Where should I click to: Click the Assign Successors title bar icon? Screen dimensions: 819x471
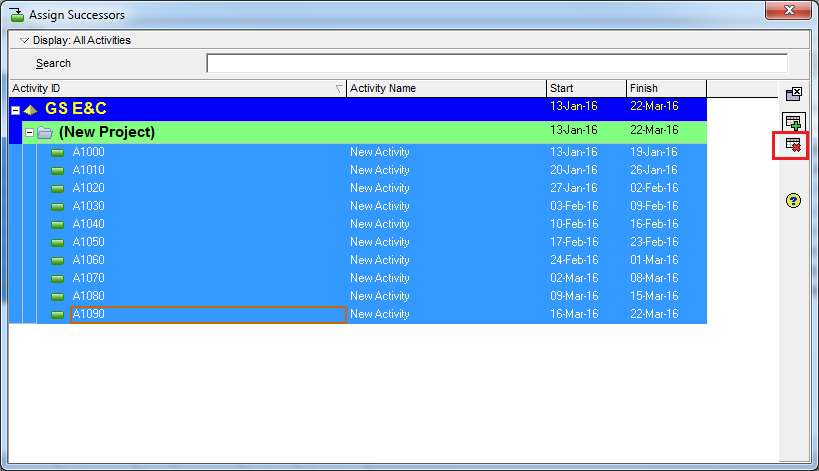(17, 15)
